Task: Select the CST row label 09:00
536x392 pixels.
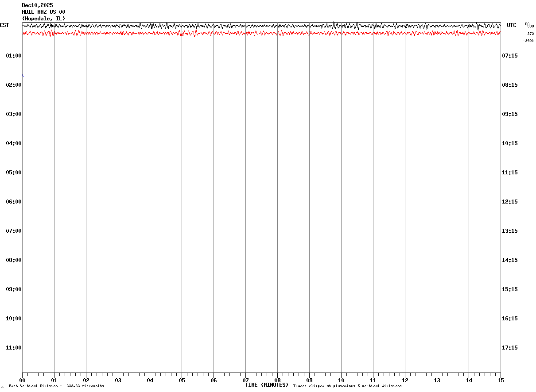Action: tap(14, 289)
